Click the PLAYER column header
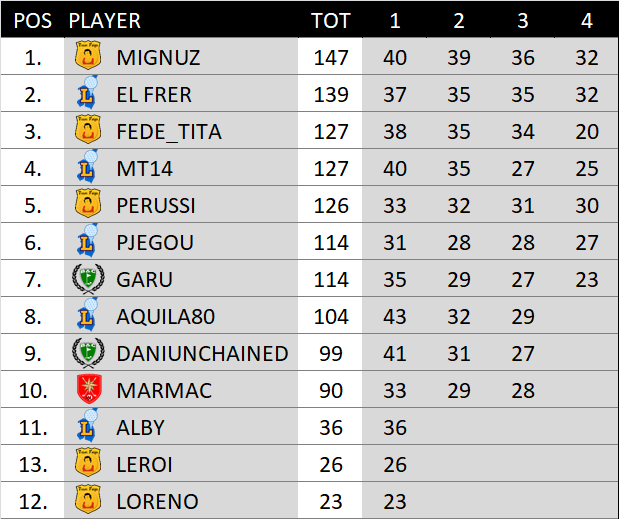 coord(105,21)
